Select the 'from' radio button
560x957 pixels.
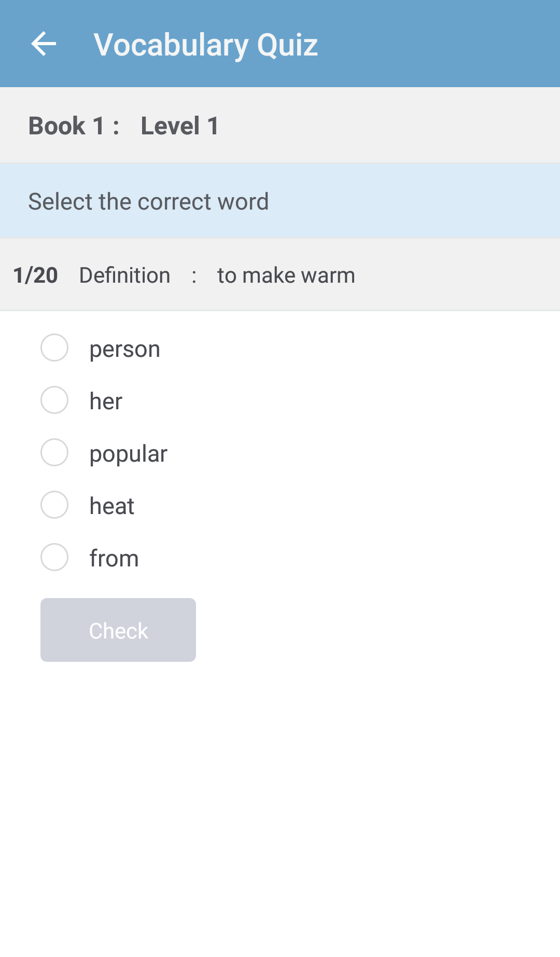pos(54,557)
